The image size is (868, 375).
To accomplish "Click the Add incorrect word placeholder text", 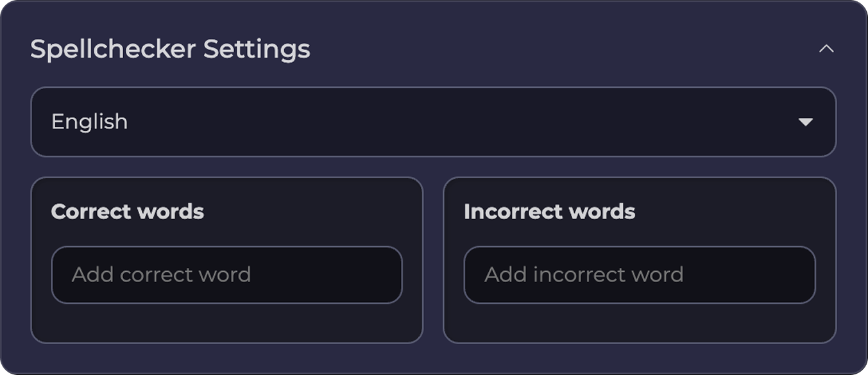I will point(584,275).
